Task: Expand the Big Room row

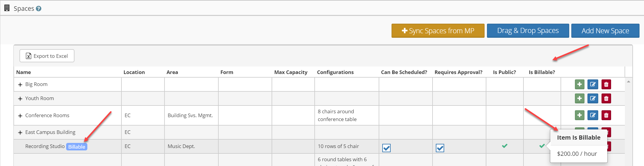Action: coord(20,84)
